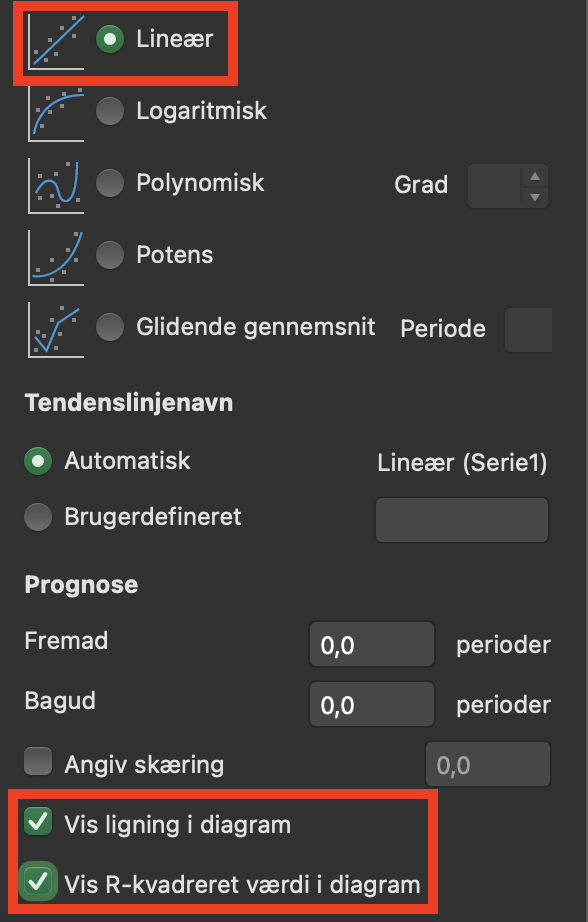Viewport: 588px width, 922px height.
Task: Click the Potens curve chart icon
Action: pos(56,258)
